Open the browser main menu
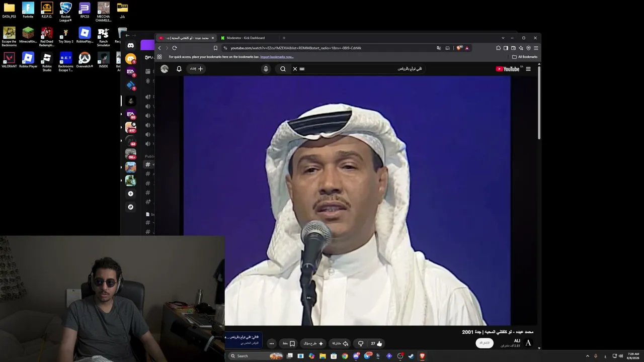The width and height of the screenshot is (644, 362). pos(536,48)
